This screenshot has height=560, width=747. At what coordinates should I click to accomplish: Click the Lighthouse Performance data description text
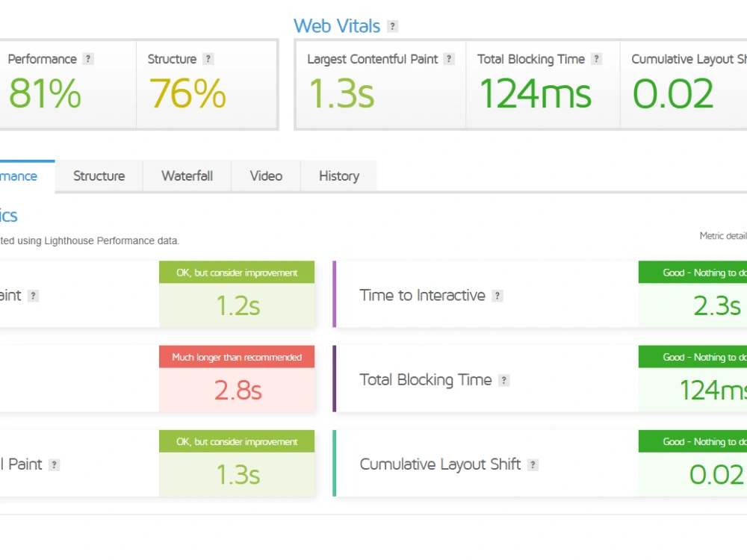pyautogui.click(x=90, y=241)
